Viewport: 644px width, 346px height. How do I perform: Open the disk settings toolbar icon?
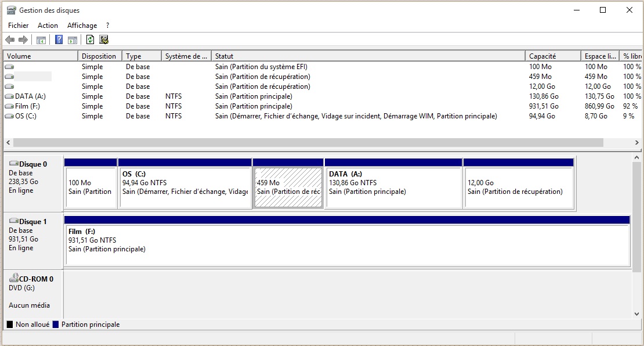click(104, 40)
